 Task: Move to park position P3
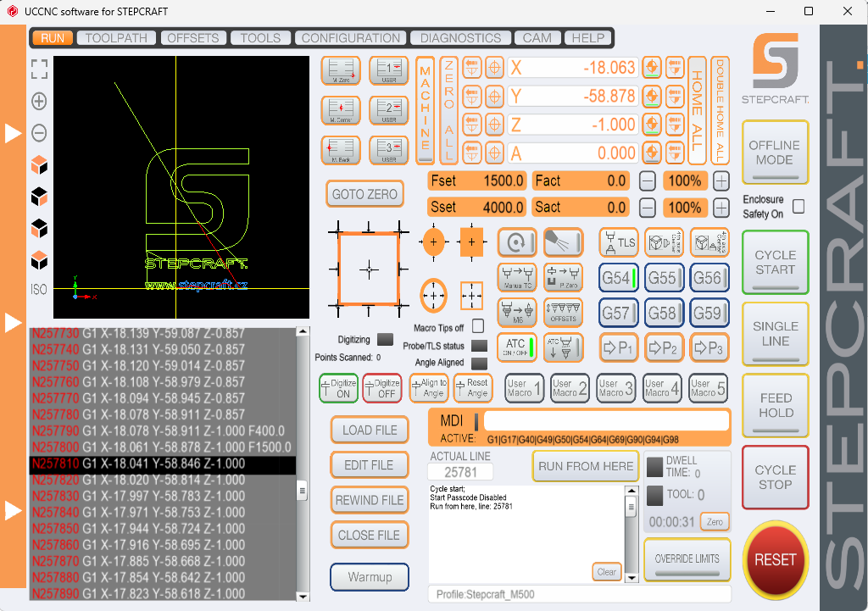709,348
